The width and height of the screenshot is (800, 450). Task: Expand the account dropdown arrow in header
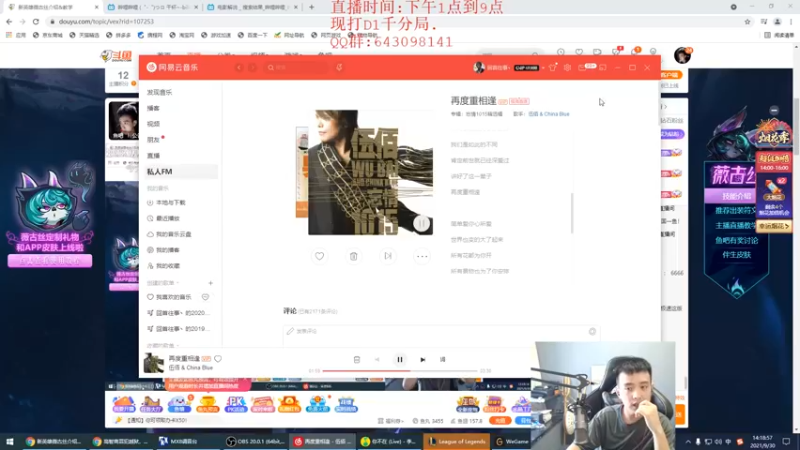tap(543, 68)
